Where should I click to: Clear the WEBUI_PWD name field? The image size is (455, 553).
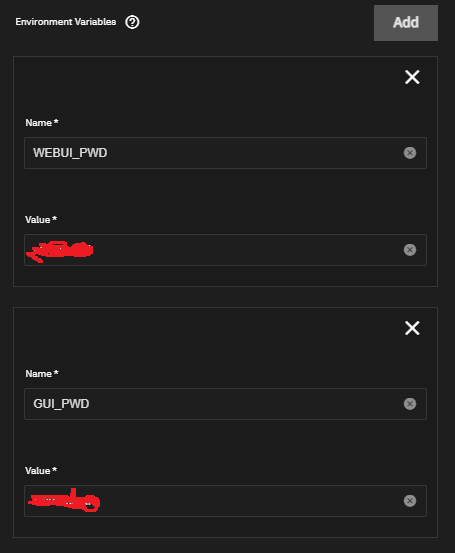410,153
